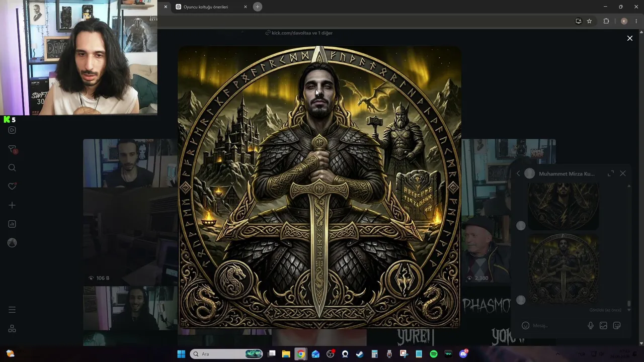Attach an image using the photo icon

pos(603,325)
